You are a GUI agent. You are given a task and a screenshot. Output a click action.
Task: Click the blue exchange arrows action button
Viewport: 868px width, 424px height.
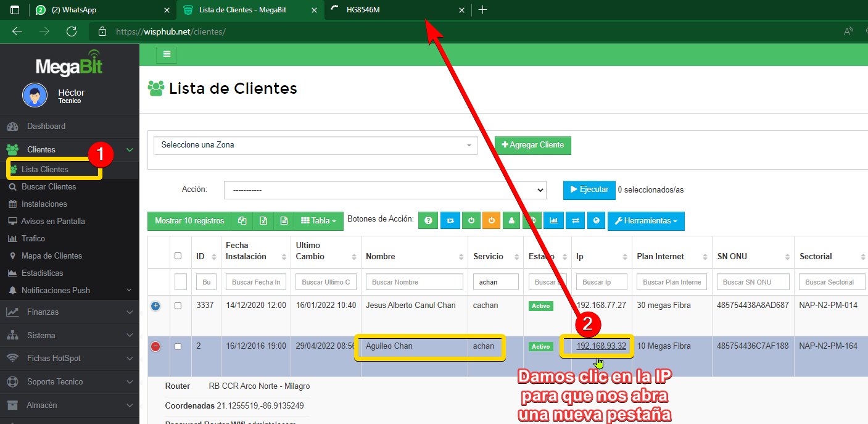click(x=575, y=220)
